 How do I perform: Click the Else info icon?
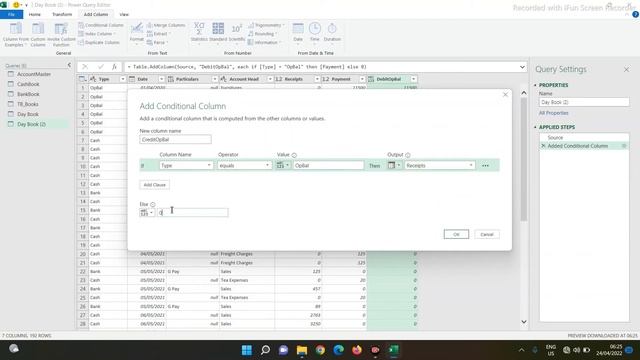click(153, 204)
